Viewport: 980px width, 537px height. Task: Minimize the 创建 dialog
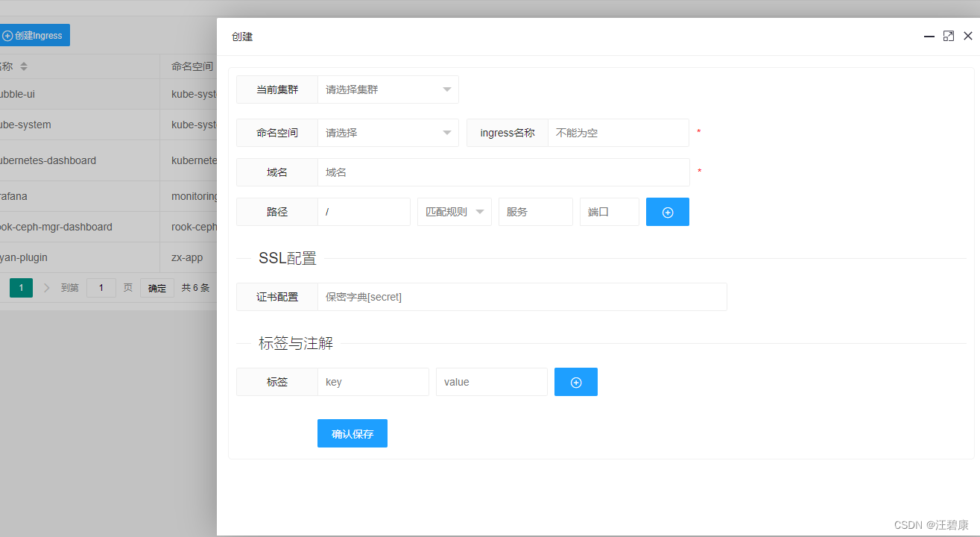click(x=929, y=36)
